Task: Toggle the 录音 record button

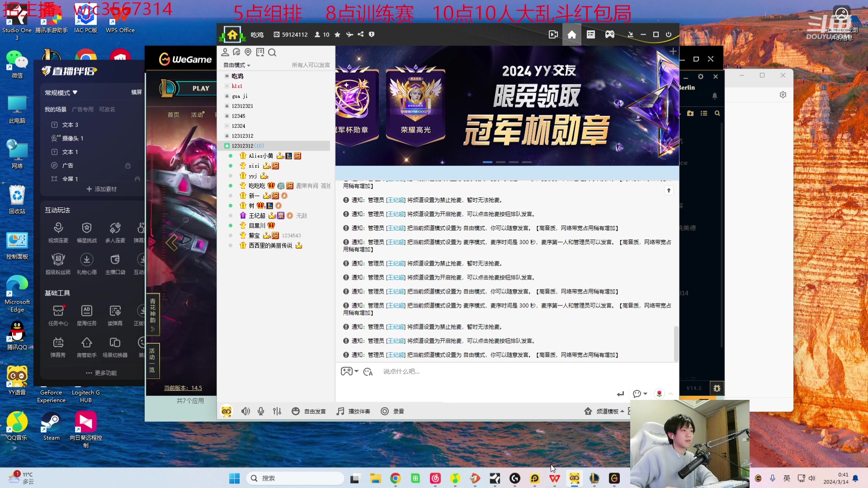Action: (x=392, y=411)
